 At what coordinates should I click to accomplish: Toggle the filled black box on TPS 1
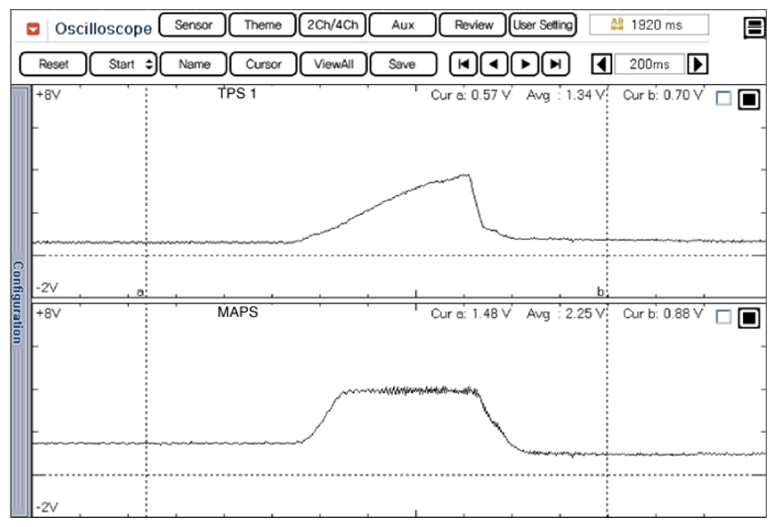(748, 99)
